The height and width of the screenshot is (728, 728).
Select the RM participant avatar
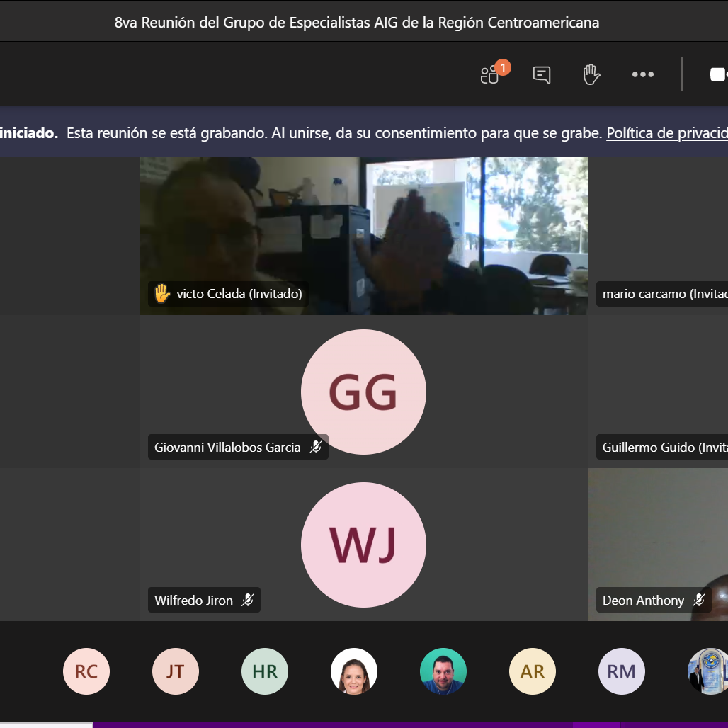point(622,671)
